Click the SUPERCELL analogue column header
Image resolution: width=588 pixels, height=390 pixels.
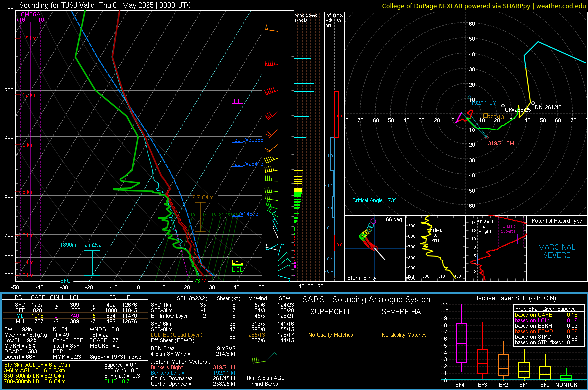(331, 312)
